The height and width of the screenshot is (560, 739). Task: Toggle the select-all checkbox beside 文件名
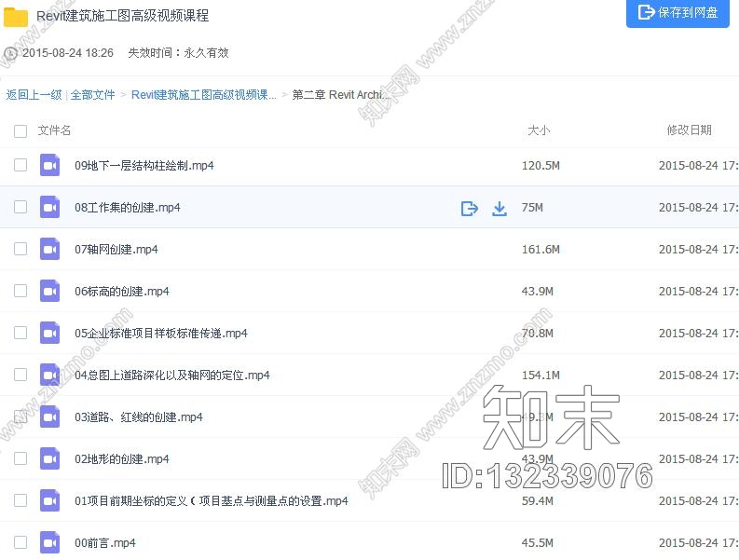(x=21, y=130)
